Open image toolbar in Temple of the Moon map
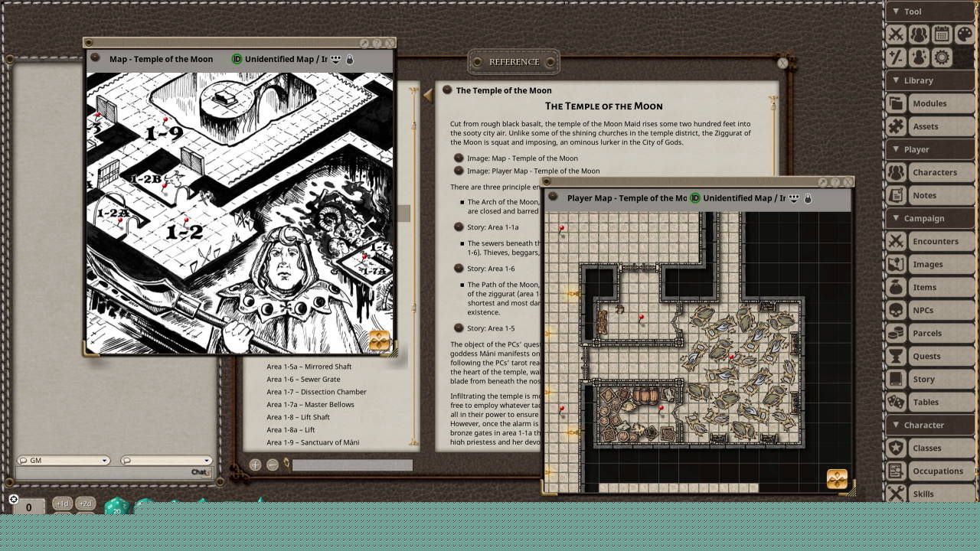Screen dimensions: 980x551 pos(379,341)
